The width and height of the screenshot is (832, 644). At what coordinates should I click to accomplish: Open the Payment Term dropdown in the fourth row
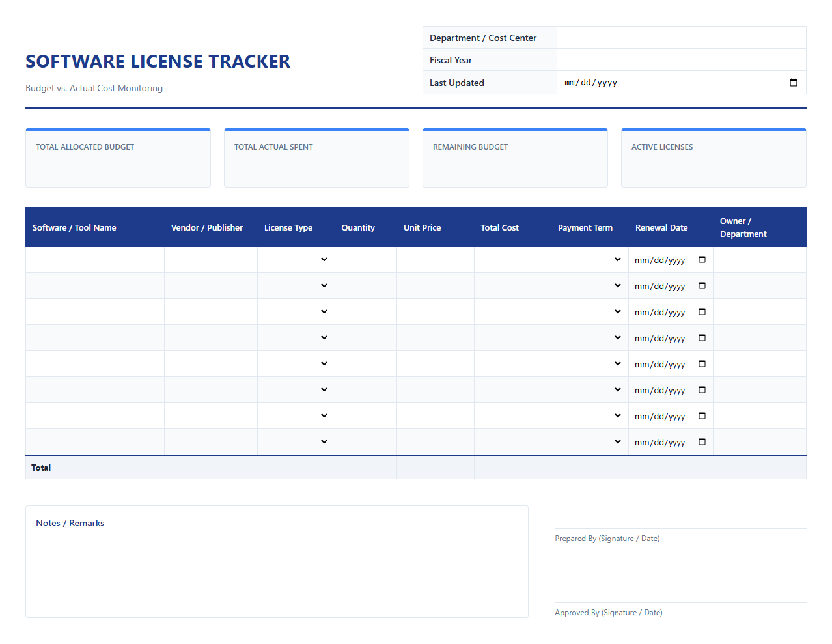click(590, 338)
